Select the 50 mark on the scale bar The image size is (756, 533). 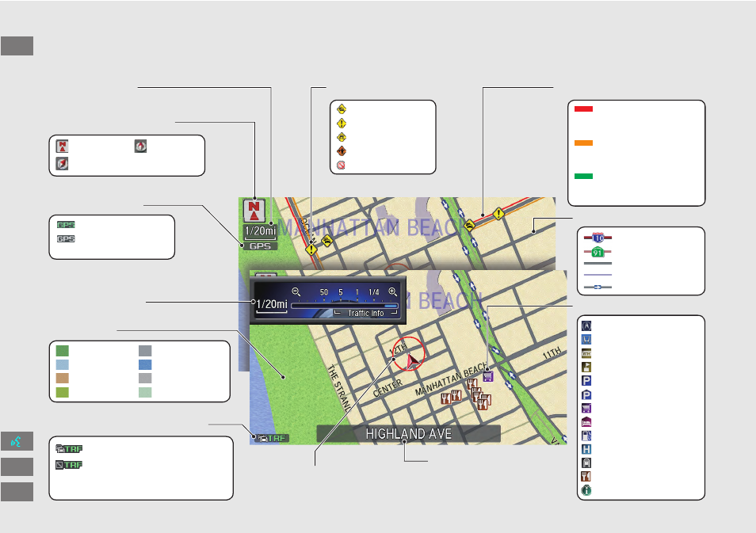click(324, 292)
